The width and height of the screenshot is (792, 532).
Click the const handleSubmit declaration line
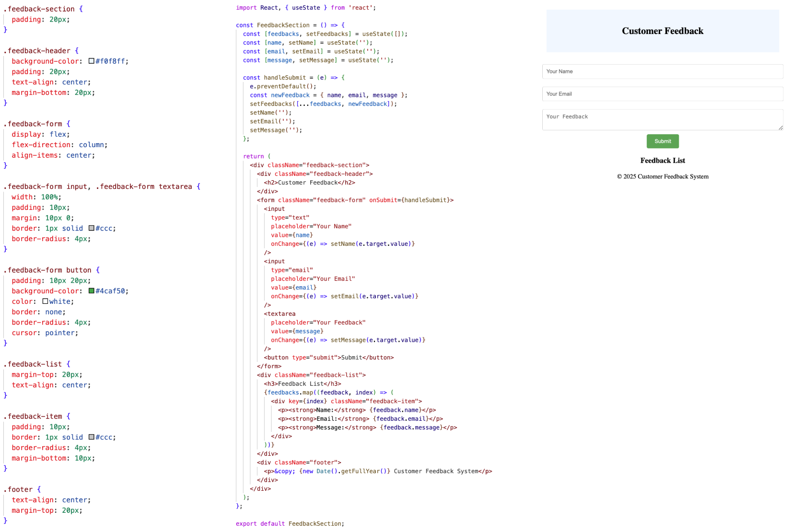click(293, 78)
